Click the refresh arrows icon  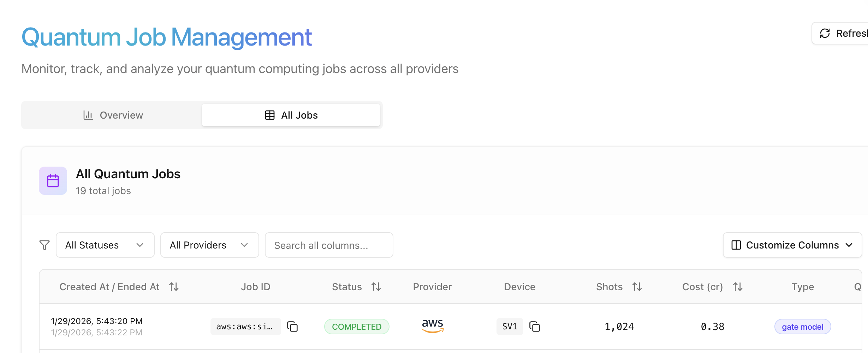tap(826, 33)
